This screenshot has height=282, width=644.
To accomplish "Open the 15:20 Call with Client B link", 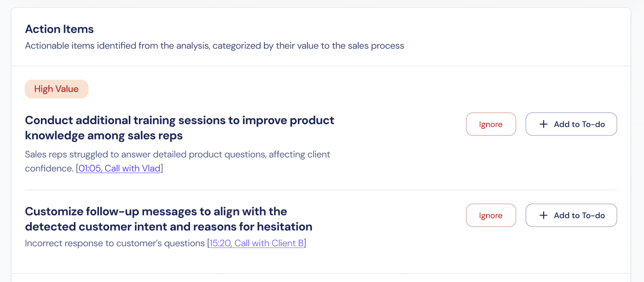I will (x=256, y=243).
